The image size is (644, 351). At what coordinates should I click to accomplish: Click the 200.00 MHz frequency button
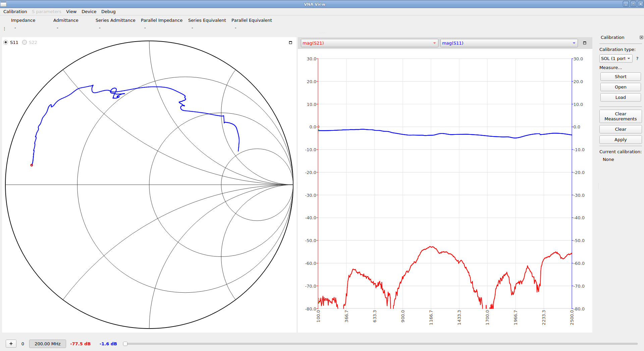point(48,344)
